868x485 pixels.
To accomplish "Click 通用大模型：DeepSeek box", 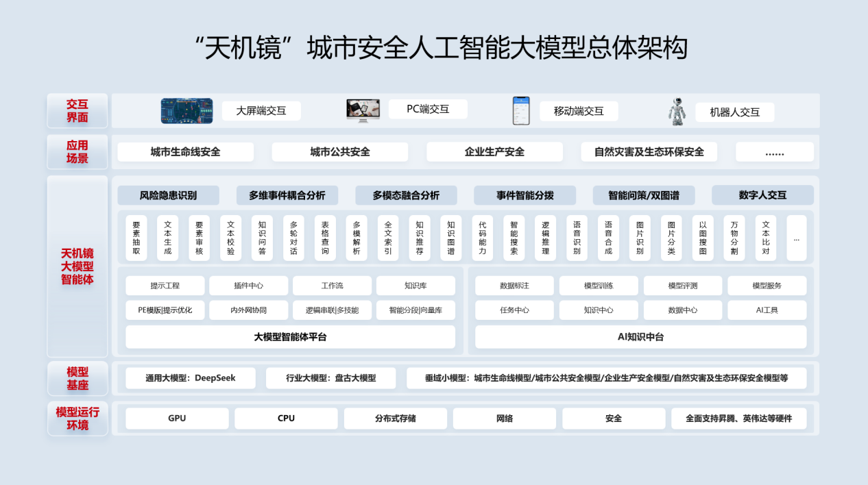I will 191,378.
